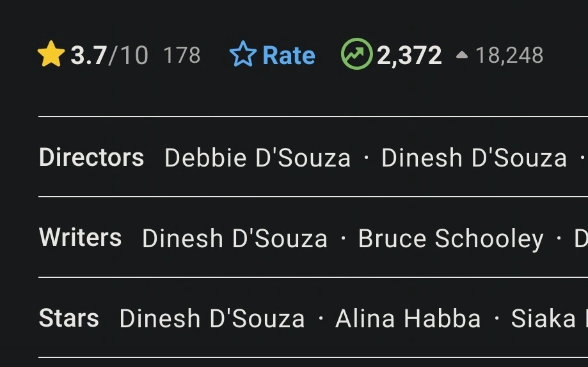Click the green popularity trending icon
Image resolution: width=588 pixels, height=367 pixels.
356,54
